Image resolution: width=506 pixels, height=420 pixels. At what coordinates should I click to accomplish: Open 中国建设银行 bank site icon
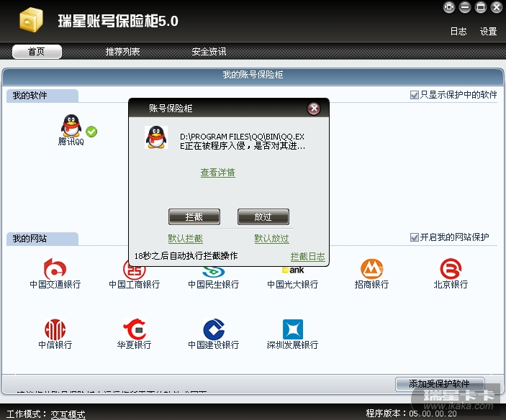tap(213, 329)
